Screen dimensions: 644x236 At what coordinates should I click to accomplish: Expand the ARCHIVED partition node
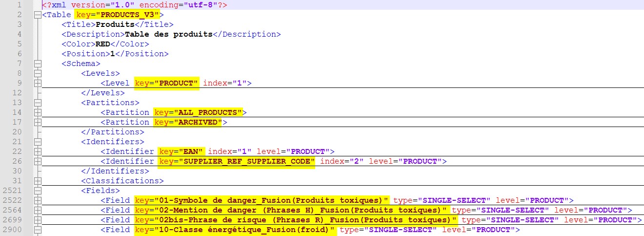click(x=38, y=122)
